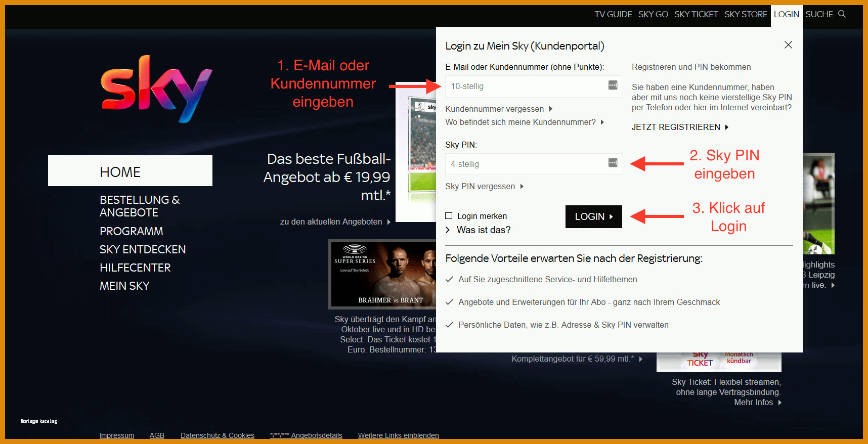Click 'Auf Sie zugeschnittene Service- und Hilfethemen' line

pyautogui.click(x=548, y=279)
